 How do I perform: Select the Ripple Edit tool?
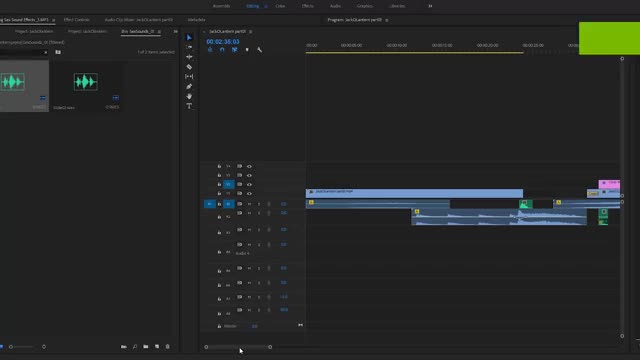tap(189, 57)
